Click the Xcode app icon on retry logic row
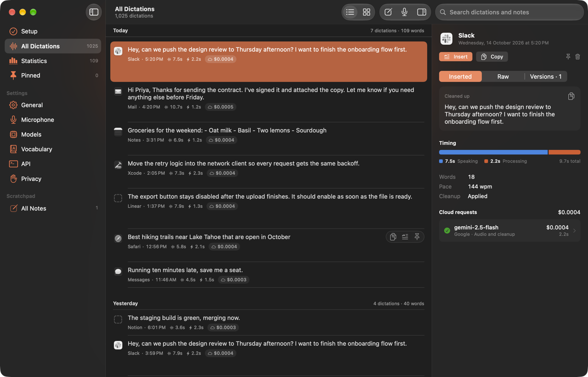Screen dimensions: 588x377 click(118, 165)
